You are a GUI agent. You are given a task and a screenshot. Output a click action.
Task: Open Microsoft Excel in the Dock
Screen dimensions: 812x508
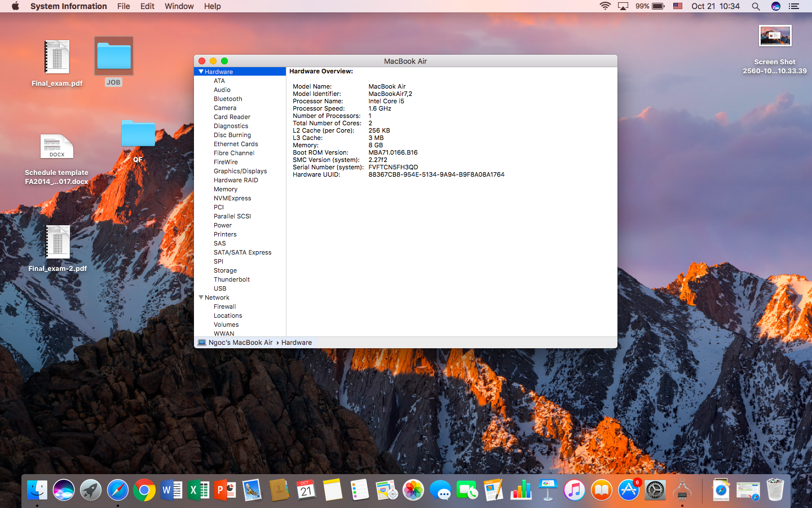click(x=198, y=490)
